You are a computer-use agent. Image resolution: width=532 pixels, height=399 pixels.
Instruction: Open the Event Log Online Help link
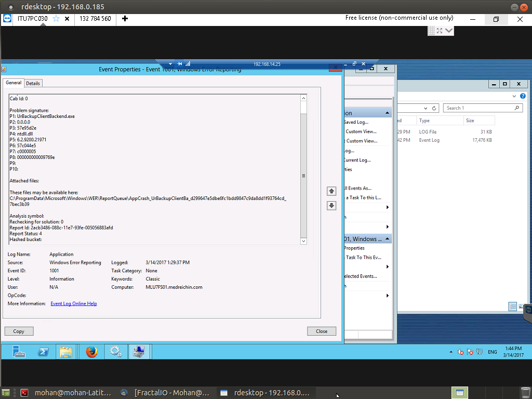[73, 303]
